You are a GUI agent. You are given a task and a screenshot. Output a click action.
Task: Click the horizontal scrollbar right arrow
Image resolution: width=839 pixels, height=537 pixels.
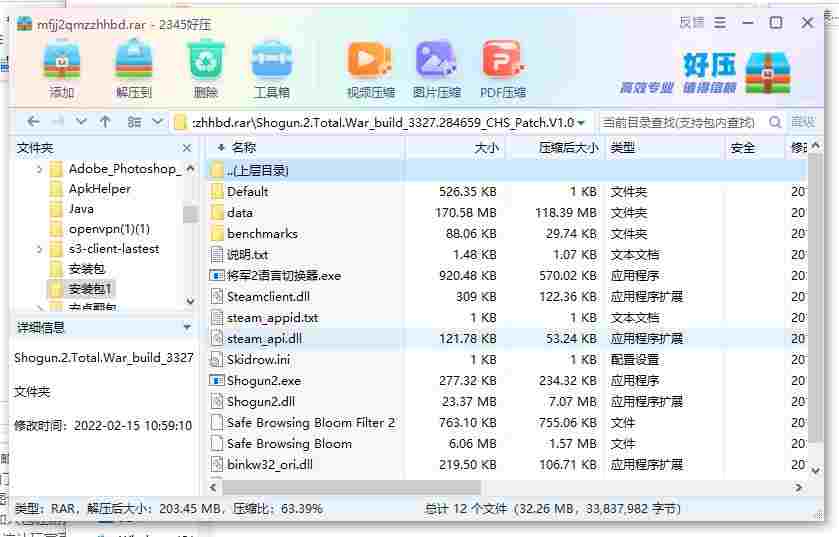(x=798, y=487)
